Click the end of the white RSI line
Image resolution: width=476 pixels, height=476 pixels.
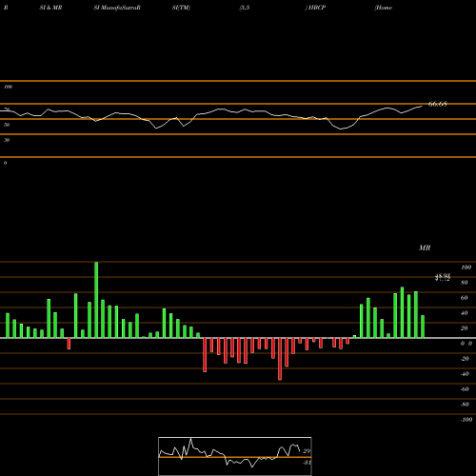422,106
